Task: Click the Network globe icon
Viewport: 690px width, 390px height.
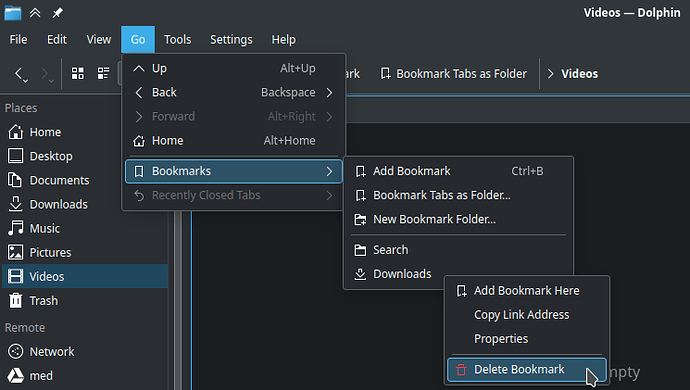Action: click(x=15, y=351)
